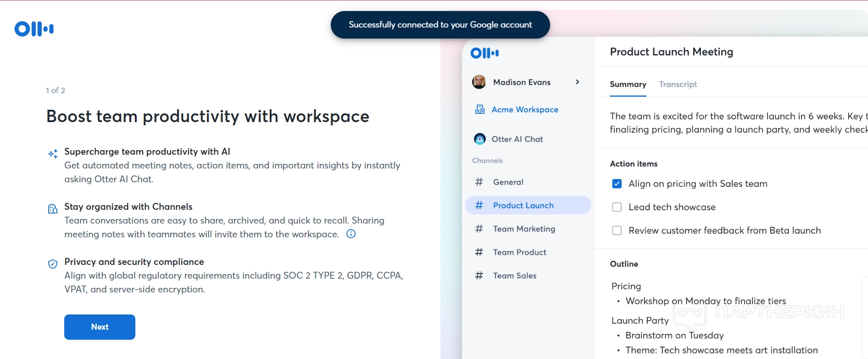This screenshot has height=359, width=868.
Task: Check the Lead tech showcase item
Action: (x=617, y=208)
